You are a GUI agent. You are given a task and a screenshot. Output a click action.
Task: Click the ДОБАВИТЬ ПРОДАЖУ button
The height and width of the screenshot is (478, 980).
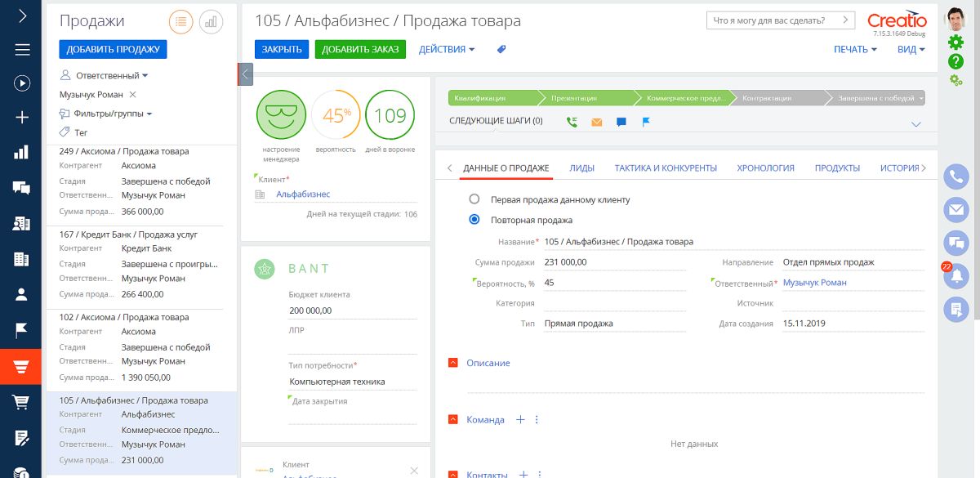113,49
